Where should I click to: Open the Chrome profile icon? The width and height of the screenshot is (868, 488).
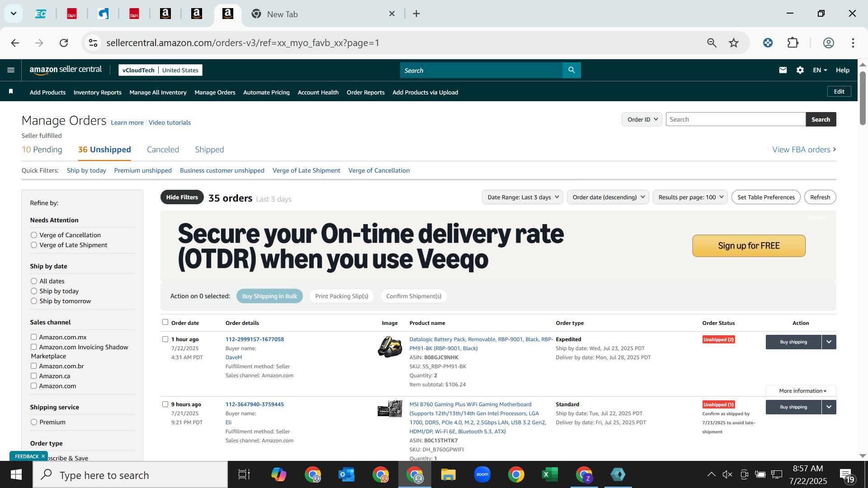pyautogui.click(x=828, y=43)
